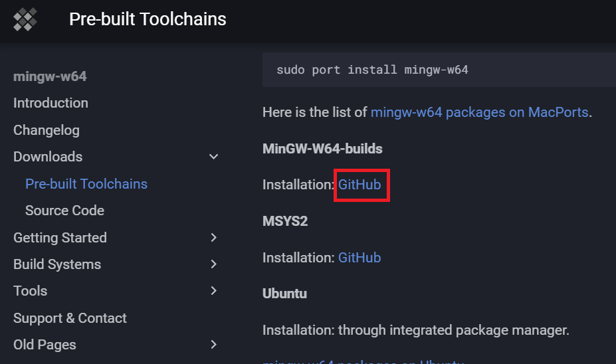This screenshot has width=616, height=364.
Task: Click the Old Pages sidebar label
Action: pos(45,345)
